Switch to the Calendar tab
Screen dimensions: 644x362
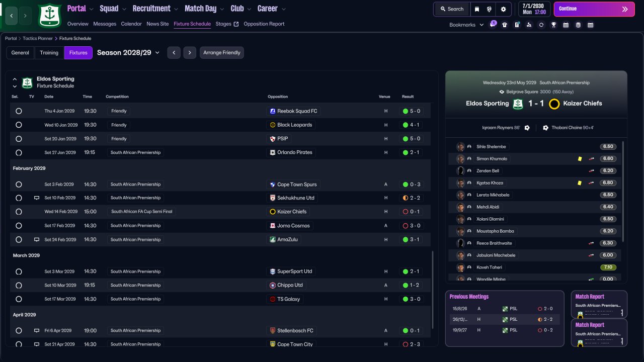[x=131, y=24]
